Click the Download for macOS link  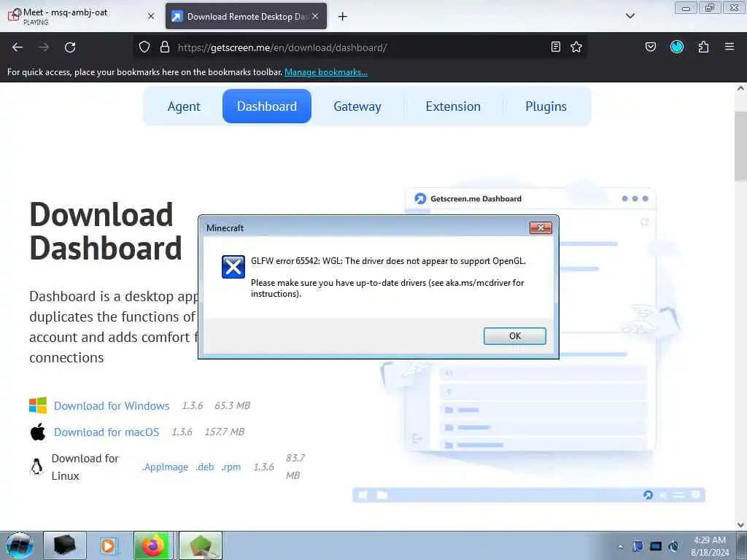[x=107, y=432]
